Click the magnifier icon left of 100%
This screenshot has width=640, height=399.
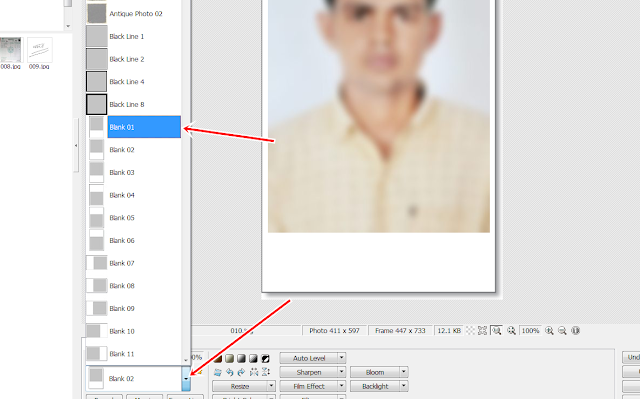(x=511, y=331)
